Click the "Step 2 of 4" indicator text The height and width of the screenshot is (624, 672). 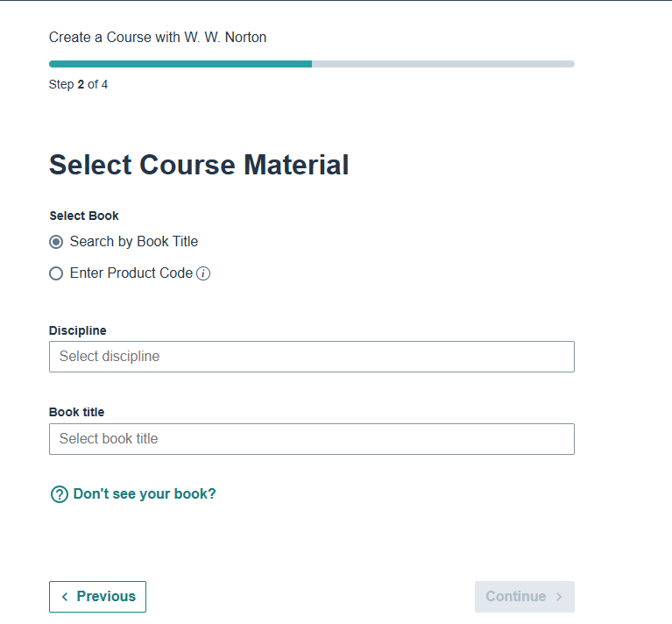click(79, 85)
